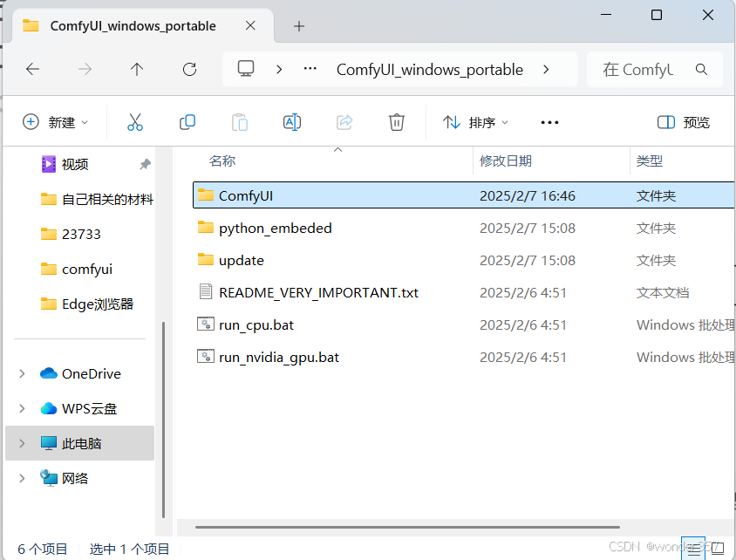Close the ComfyUI_windows_portable tab
736x560 pixels.
pos(250,25)
